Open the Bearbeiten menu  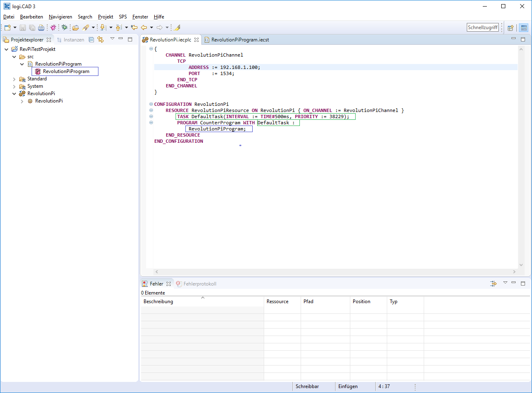pos(32,17)
